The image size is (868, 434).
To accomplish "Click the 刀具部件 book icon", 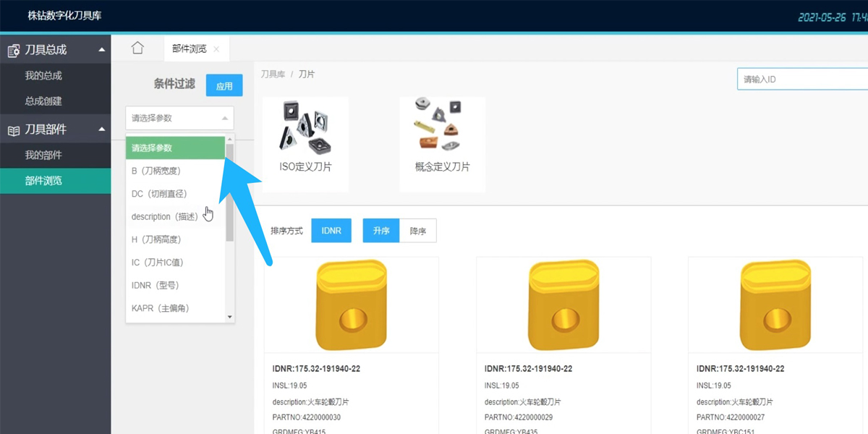I will click(x=13, y=130).
